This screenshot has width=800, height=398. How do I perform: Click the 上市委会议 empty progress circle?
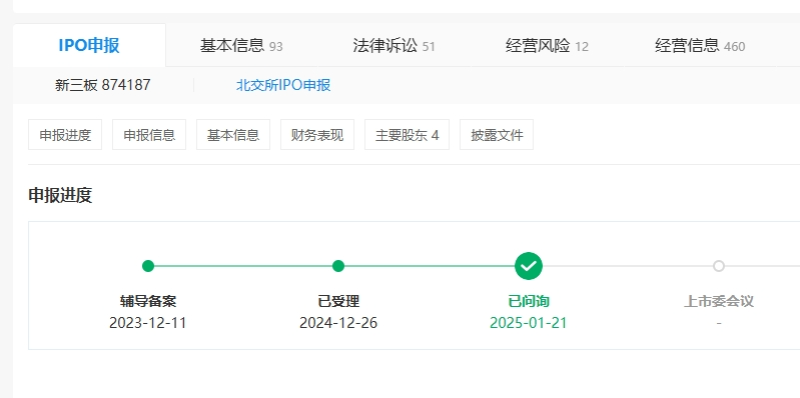719,266
